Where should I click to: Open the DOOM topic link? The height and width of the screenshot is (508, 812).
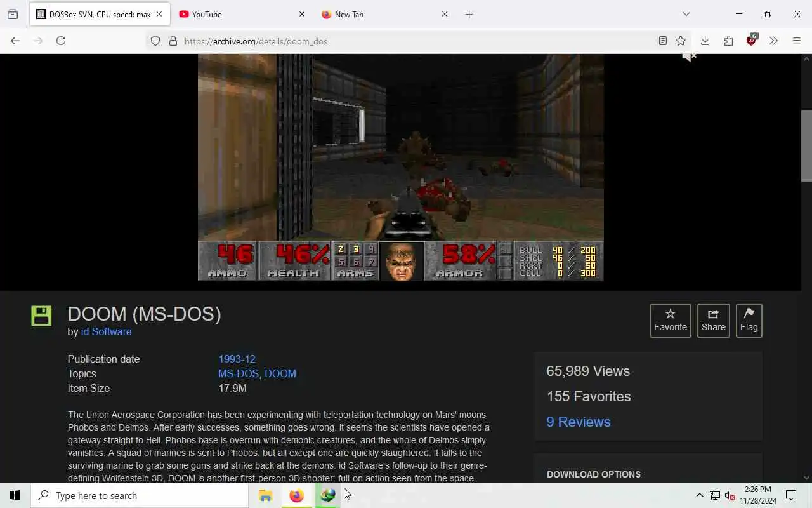coord(280,373)
